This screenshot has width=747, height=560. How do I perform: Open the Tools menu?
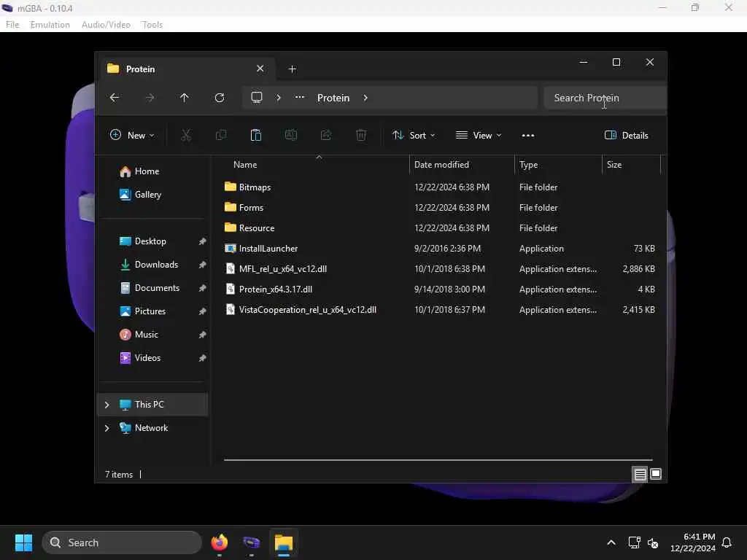click(x=152, y=25)
